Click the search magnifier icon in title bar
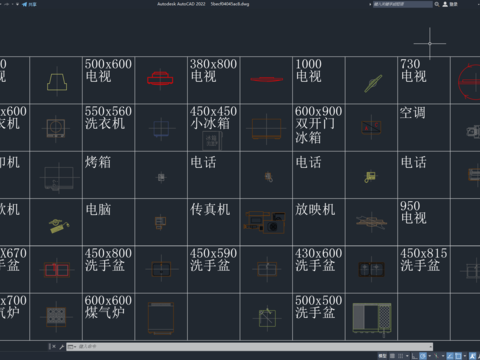 point(437,4)
